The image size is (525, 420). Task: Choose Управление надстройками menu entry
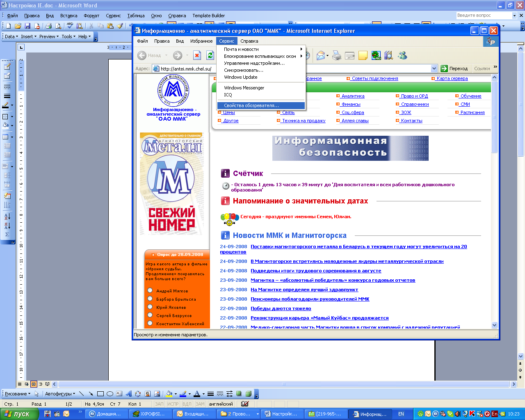tap(261, 63)
